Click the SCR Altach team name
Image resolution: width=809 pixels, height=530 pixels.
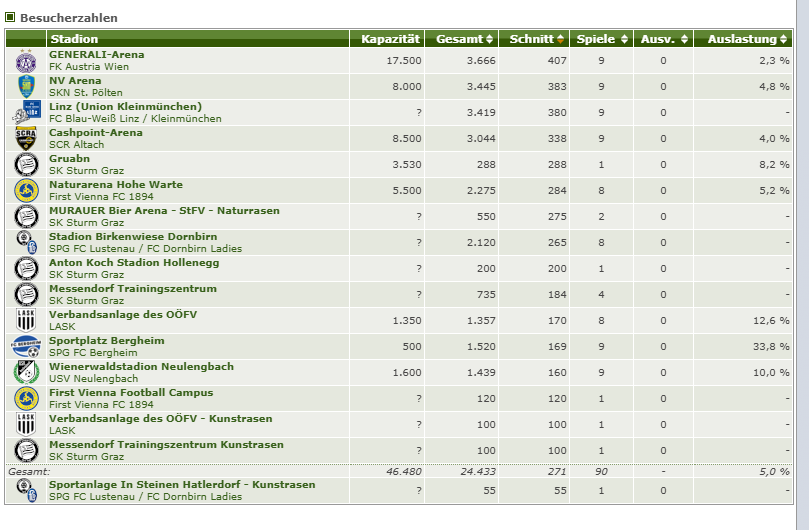[x=76, y=144]
